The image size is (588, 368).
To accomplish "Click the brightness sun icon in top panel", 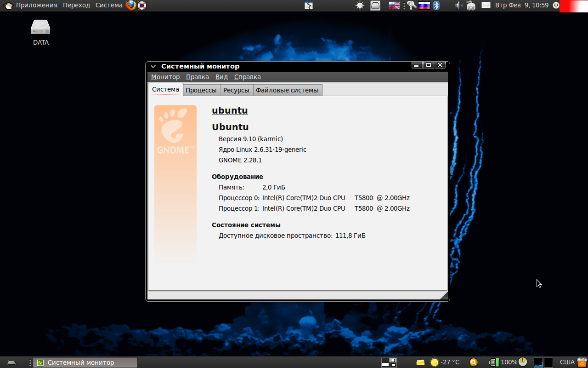I will (360, 6).
